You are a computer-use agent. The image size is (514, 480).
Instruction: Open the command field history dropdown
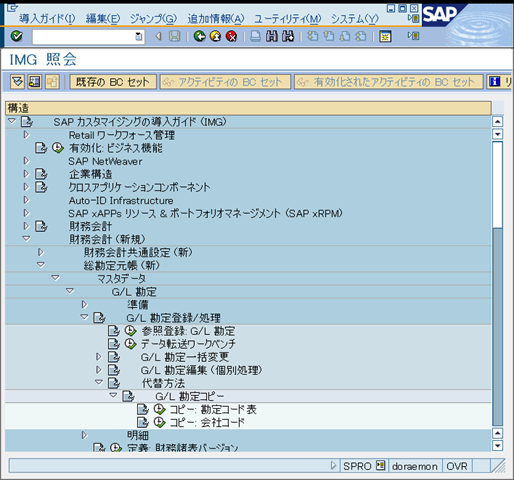pyautogui.click(x=139, y=36)
